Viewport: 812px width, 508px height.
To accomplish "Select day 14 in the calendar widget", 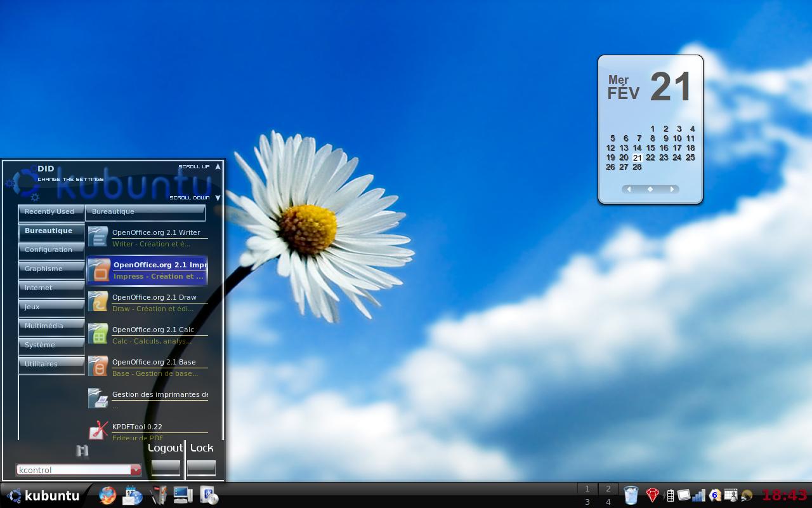I will pos(637,148).
